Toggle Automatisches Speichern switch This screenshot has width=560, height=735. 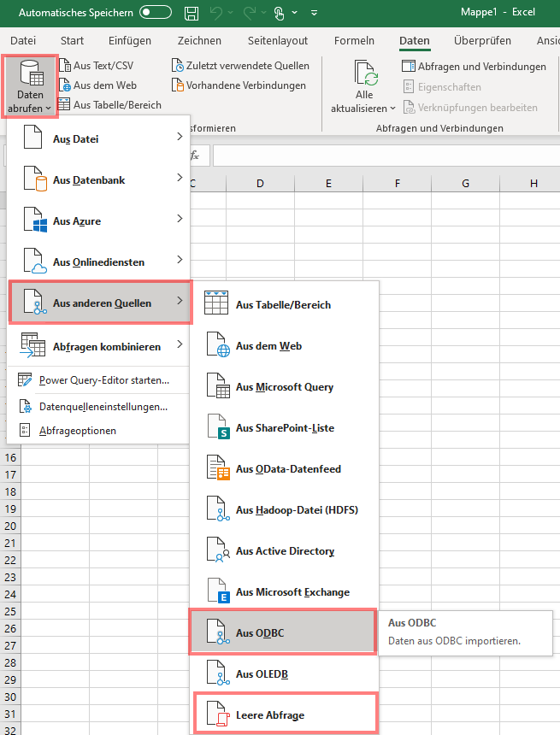156,12
